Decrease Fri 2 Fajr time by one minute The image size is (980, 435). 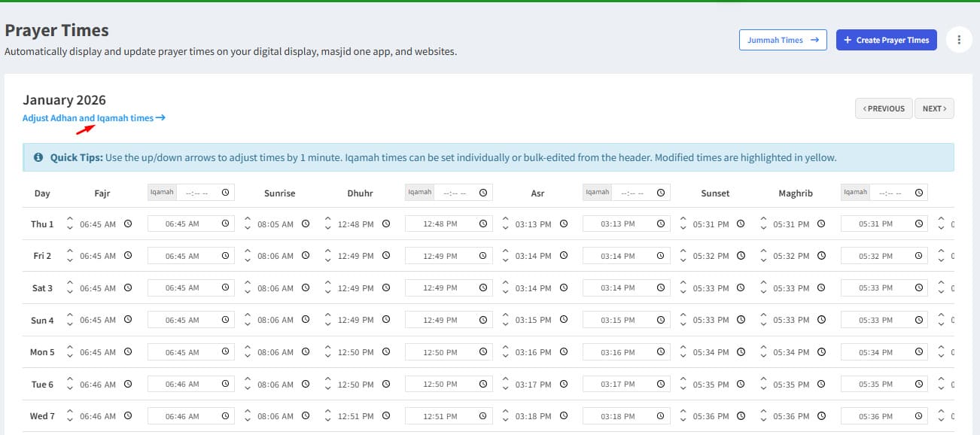pyautogui.click(x=70, y=260)
